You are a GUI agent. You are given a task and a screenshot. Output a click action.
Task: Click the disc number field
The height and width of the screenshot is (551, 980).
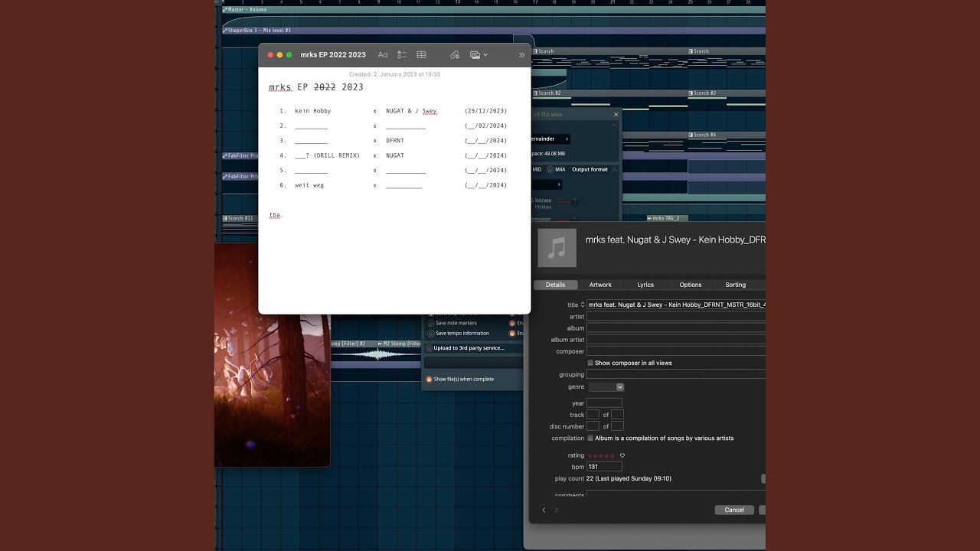click(593, 426)
